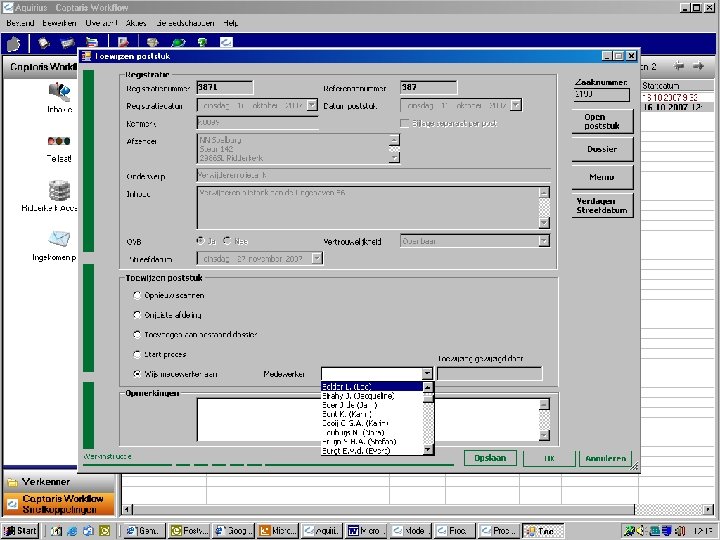Click the Dossier button

click(602, 149)
